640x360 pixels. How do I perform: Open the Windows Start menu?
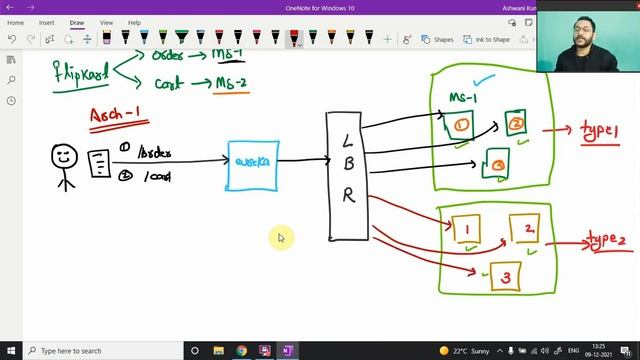pyautogui.click(x=11, y=351)
